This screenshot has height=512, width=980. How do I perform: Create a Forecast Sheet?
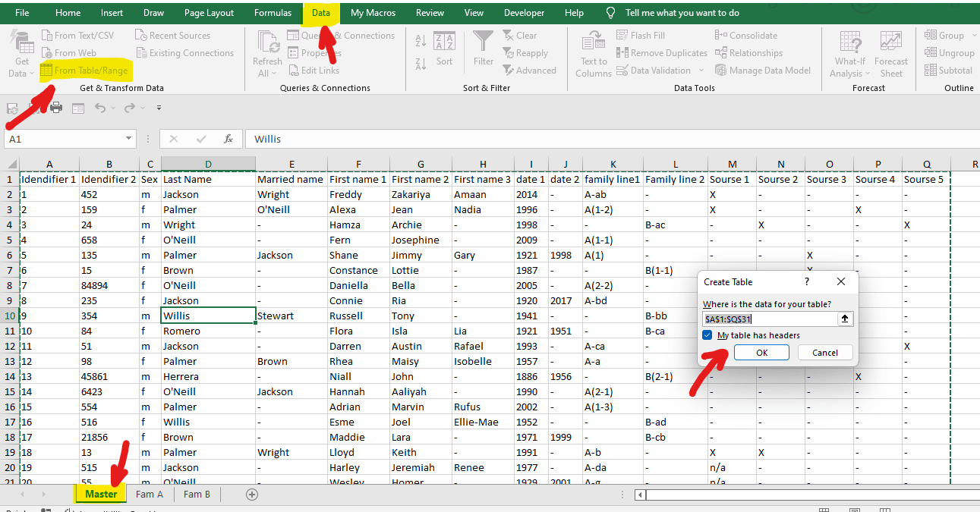[x=891, y=55]
